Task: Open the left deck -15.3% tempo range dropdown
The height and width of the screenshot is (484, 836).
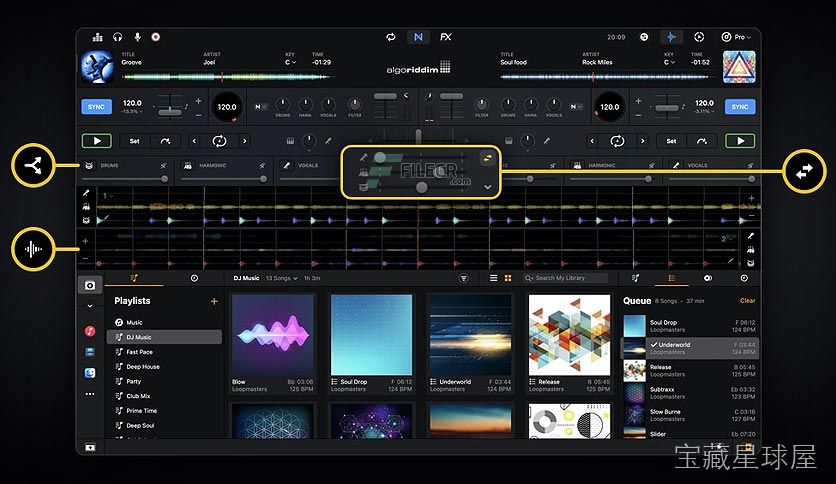Action: (132, 112)
